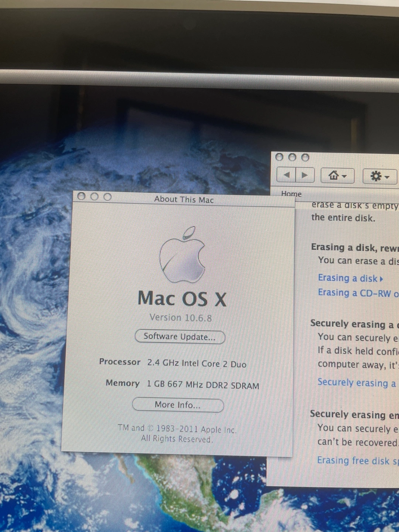Click the back arrow in Help Viewer
This screenshot has width=399, height=532.
point(287,175)
